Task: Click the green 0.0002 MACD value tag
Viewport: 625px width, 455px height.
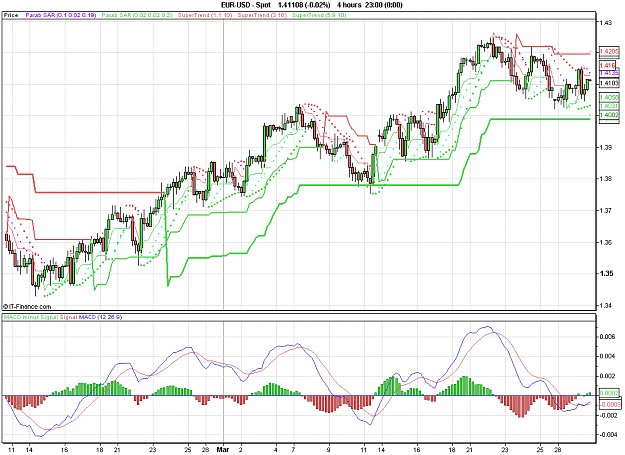Action: 609,393
